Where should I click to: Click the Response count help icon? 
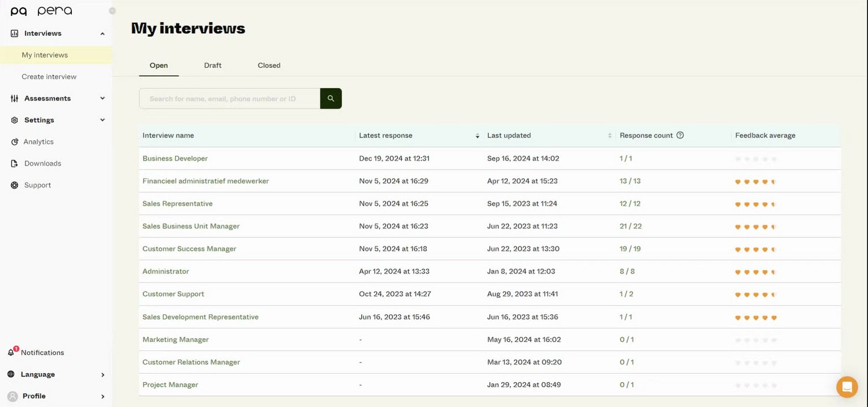pos(680,135)
